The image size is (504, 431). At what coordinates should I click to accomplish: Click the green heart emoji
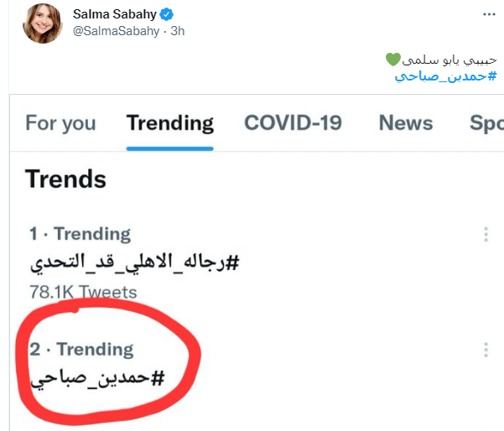(392, 60)
